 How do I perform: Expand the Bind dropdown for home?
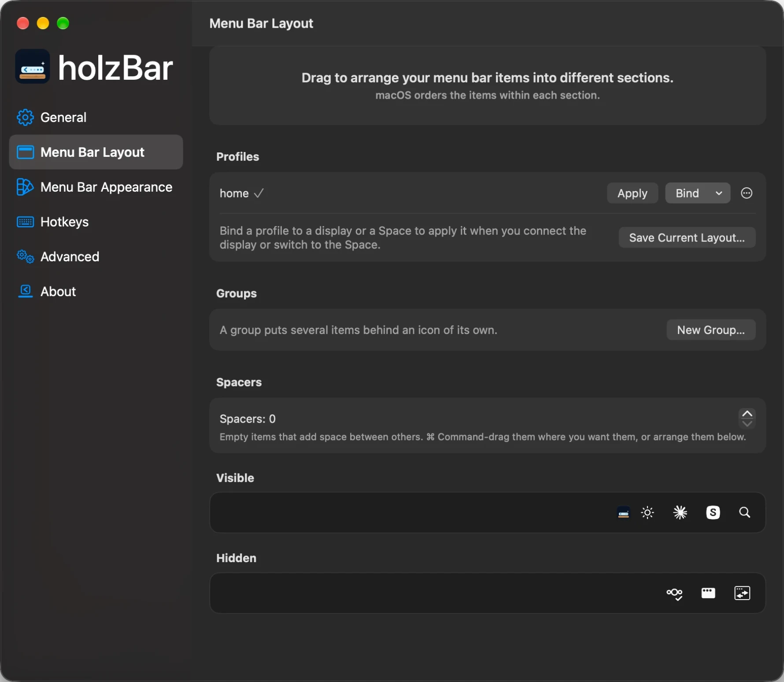point(698,193)
